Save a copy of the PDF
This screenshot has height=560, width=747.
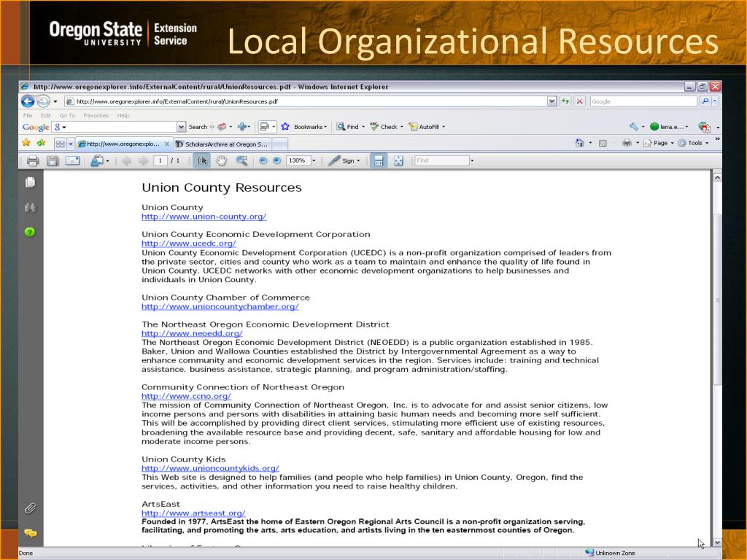53,161
